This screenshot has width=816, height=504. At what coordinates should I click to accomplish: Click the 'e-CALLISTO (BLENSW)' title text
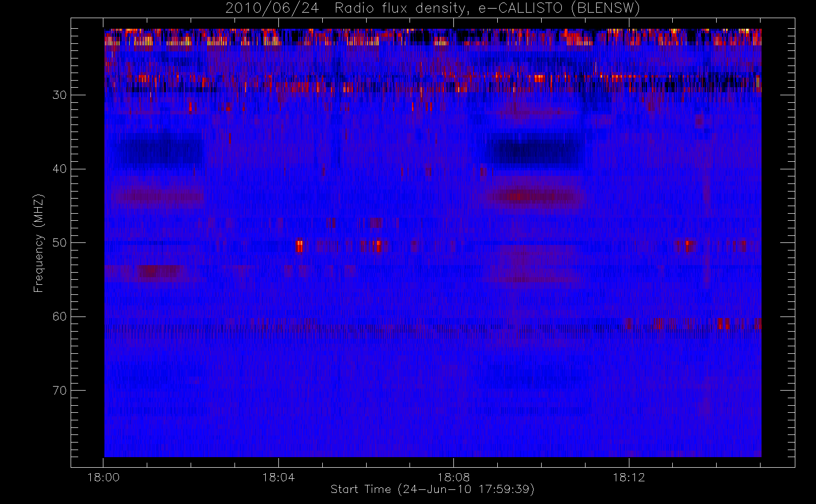pyautogui.click(x=559, y=9)
